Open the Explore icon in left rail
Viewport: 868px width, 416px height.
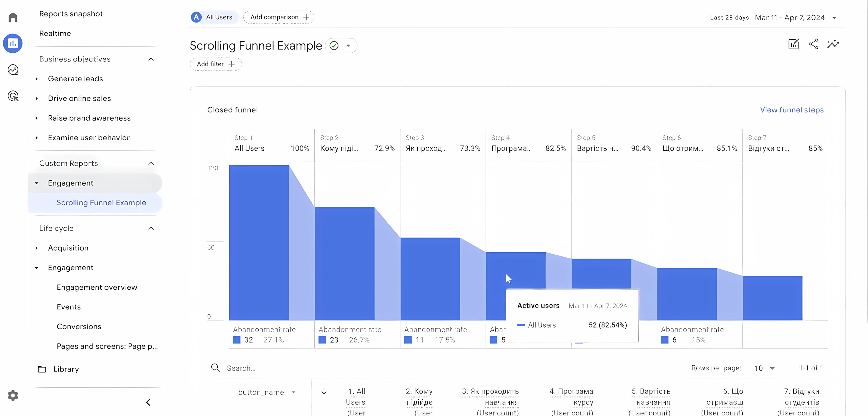pyautogui.click(x=13, y=70)
